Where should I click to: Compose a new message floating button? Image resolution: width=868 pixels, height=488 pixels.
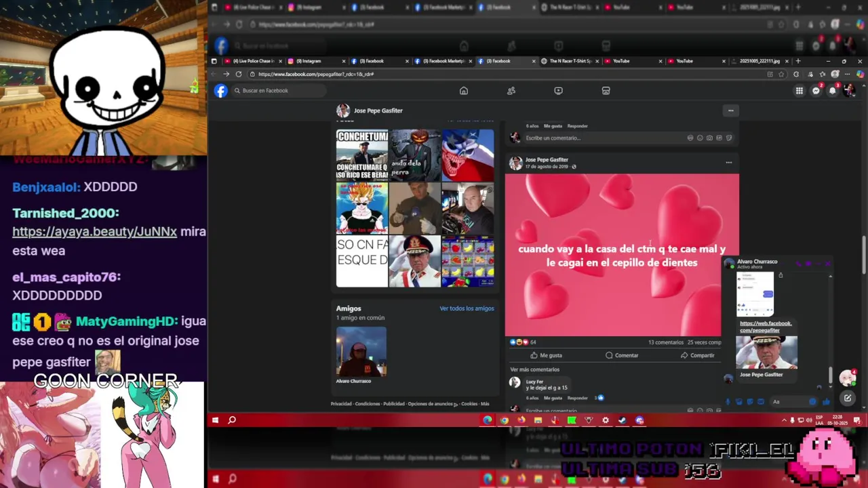click(x=848, y=398)
